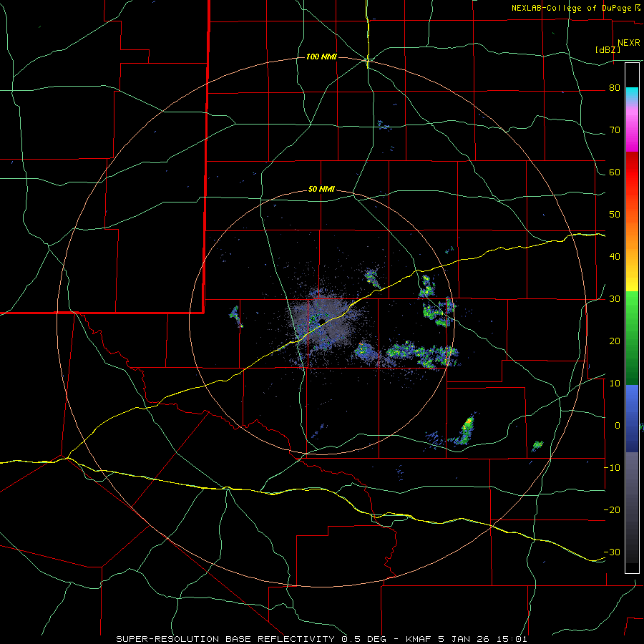Click the 20 value on dBZ scale
This screenshot has height=644, width=644.
point(615,341)
